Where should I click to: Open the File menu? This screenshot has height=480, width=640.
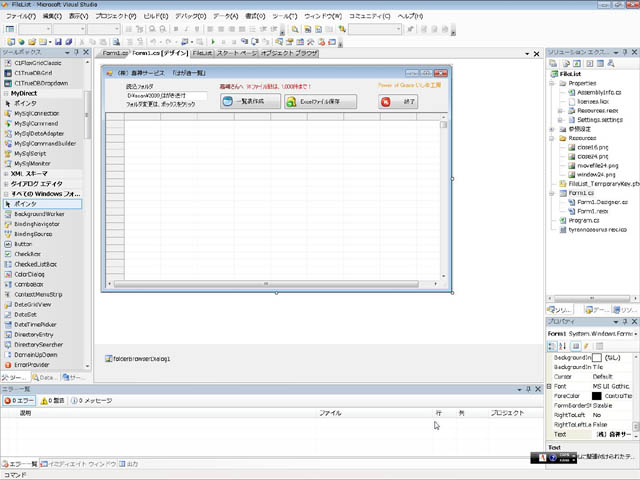[20, 16]
